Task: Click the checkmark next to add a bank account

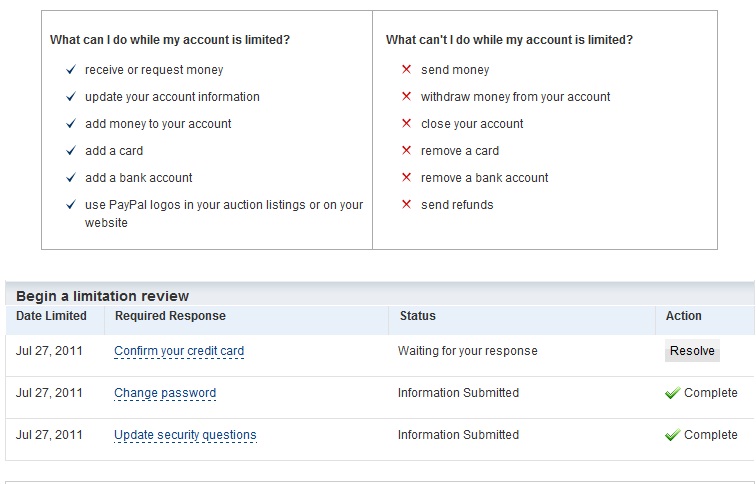Action: point(71,178)
